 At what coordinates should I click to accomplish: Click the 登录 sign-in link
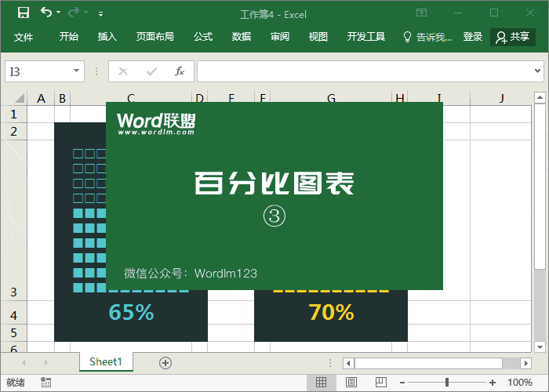[473, 37]
